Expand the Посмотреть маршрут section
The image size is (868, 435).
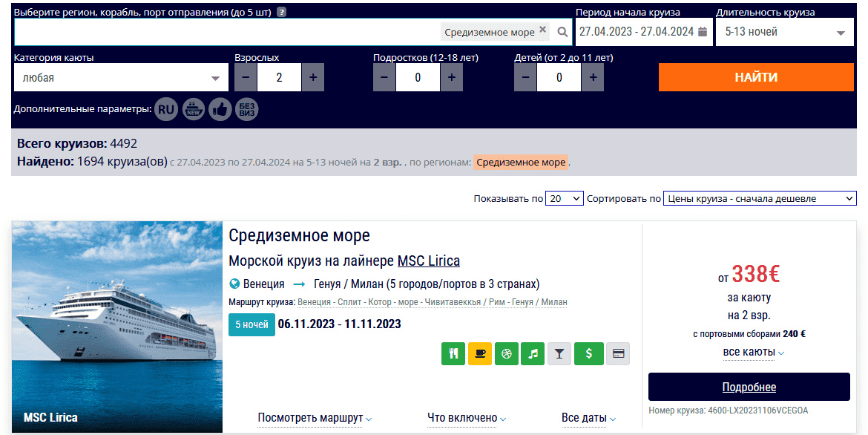pyautogui.click(x=315, y=418)
